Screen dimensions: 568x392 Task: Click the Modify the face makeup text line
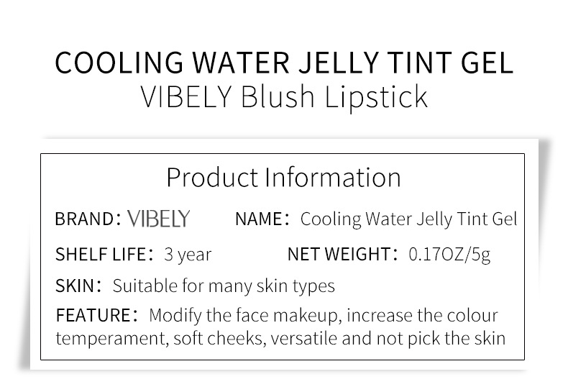pos(324,316)
